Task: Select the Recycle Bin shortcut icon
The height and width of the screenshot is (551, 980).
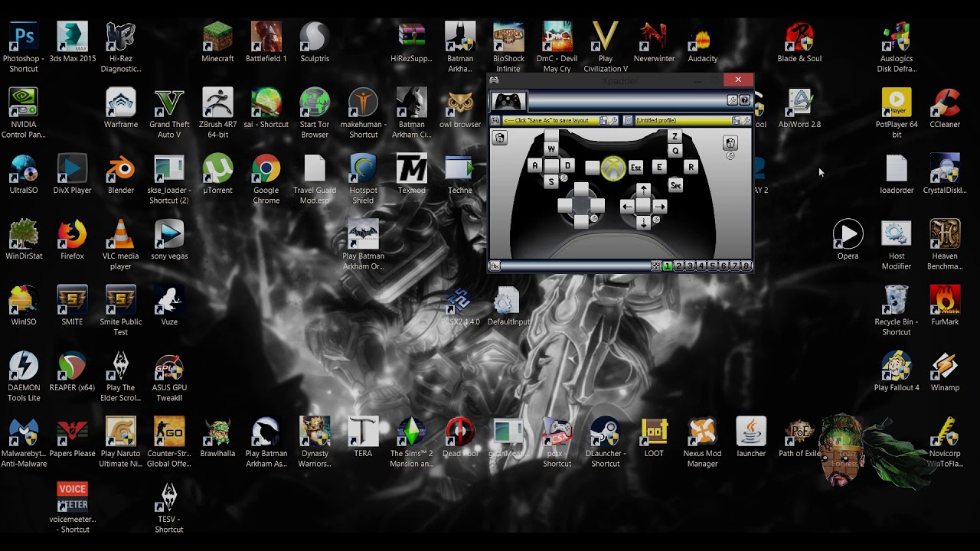Action: point(896,311)
